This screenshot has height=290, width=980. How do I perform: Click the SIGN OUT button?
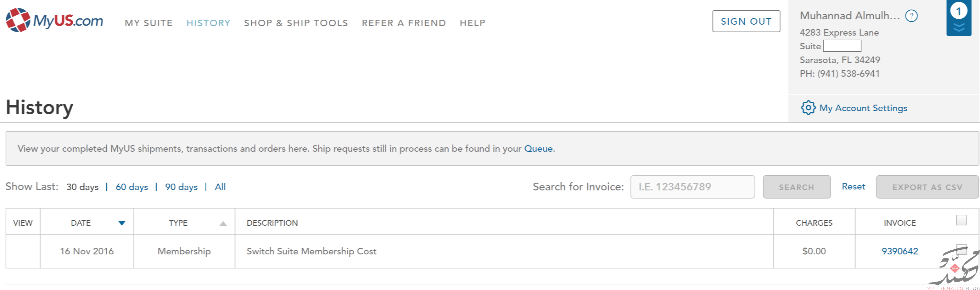746,21
